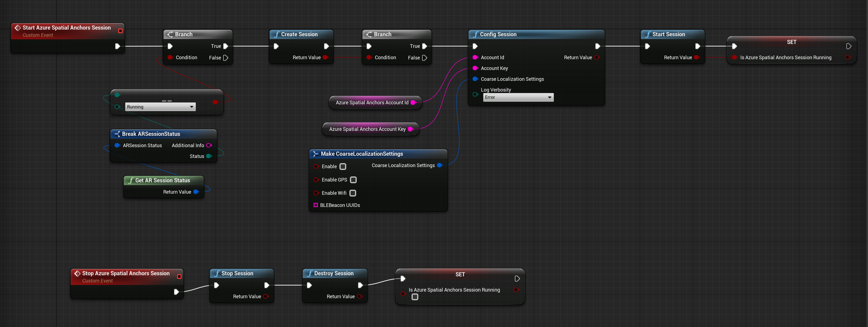Click Coarse Localization Settings output pin on Make node
Viewport: 868px width, 327px height.
click(440, 165)
